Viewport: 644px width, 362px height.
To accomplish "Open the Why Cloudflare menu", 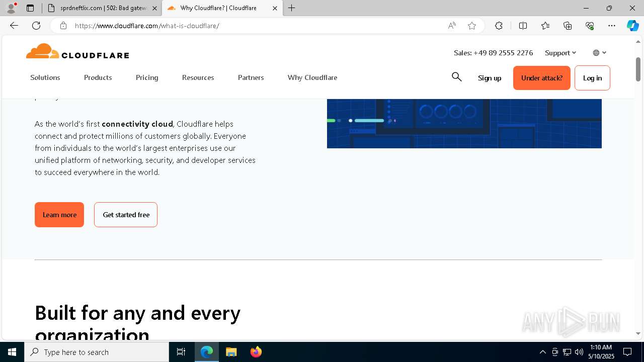I will point(312,77).
